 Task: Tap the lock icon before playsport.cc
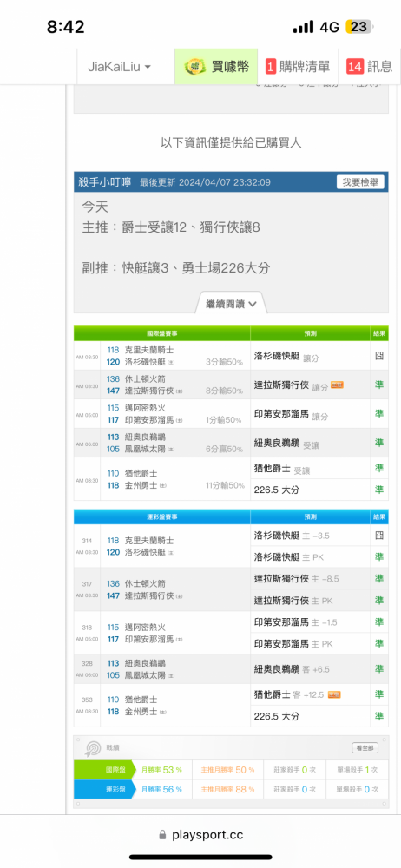pos(162,835)
